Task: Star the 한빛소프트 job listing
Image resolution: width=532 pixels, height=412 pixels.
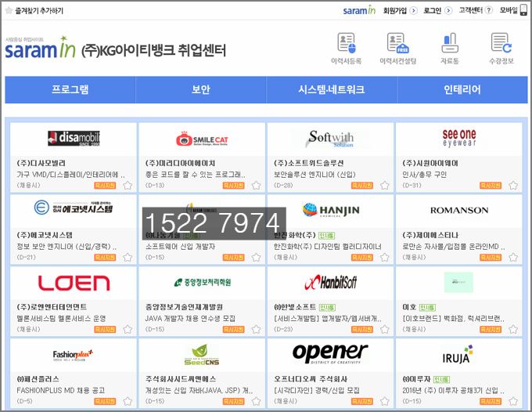Action: pyautogui.click(x=384, y=330)
